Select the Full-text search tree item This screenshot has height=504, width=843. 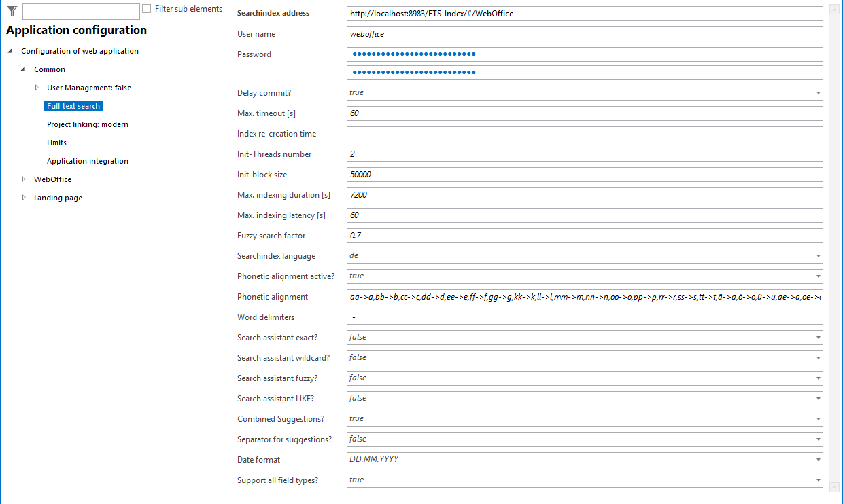click(x=73, y=105)
